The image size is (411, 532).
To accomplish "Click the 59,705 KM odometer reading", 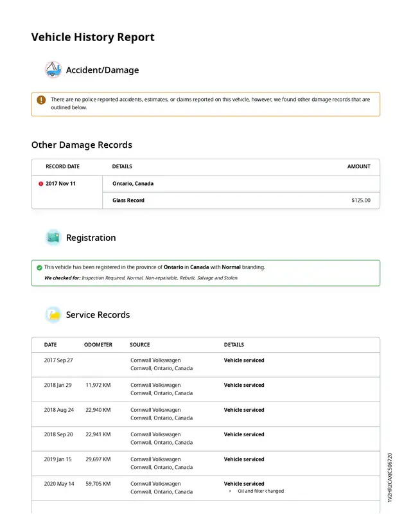I will [x=98, y=484].
